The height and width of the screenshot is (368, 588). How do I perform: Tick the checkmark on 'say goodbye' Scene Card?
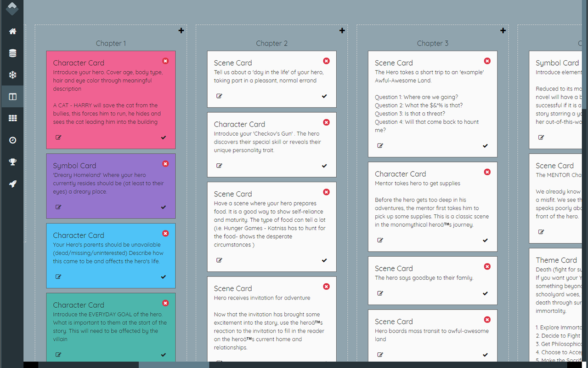tap(485, 293)
